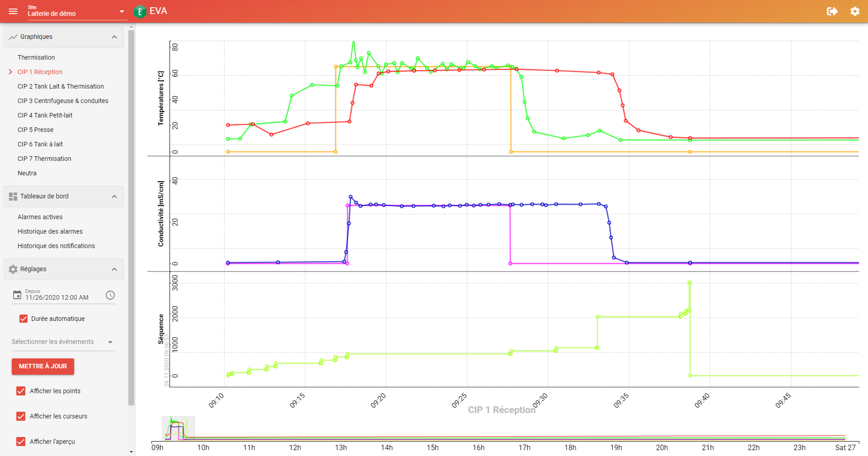Toggle the Afficher les points checkbox
Image resolution: width=868 pixels, height=456 pixels.
coord(21,391)
